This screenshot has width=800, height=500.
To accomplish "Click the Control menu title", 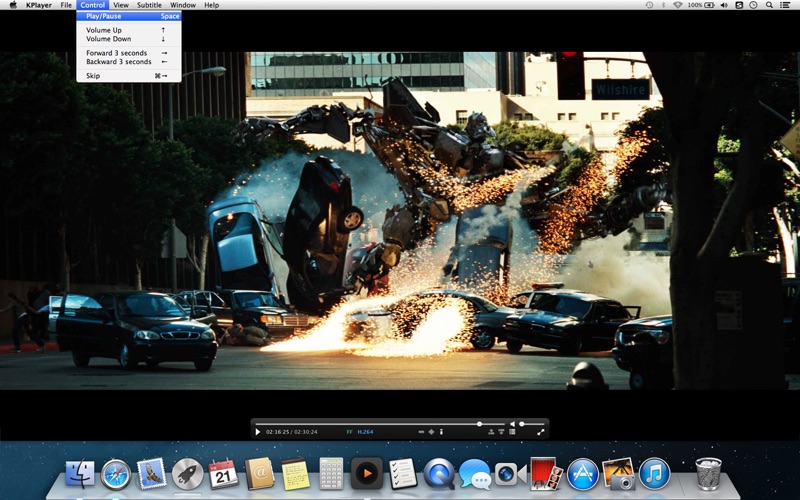I will pyautogui.click(x=92, y=5).
